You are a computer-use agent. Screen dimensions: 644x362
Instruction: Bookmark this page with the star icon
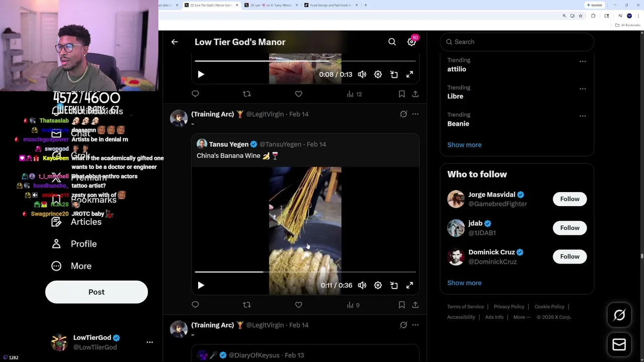[581, 16]
